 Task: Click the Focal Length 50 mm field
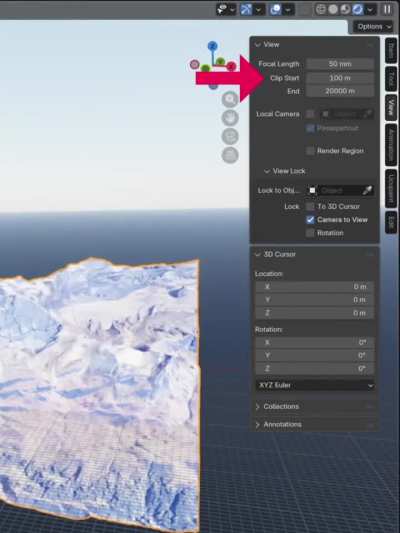coord(340,64)
